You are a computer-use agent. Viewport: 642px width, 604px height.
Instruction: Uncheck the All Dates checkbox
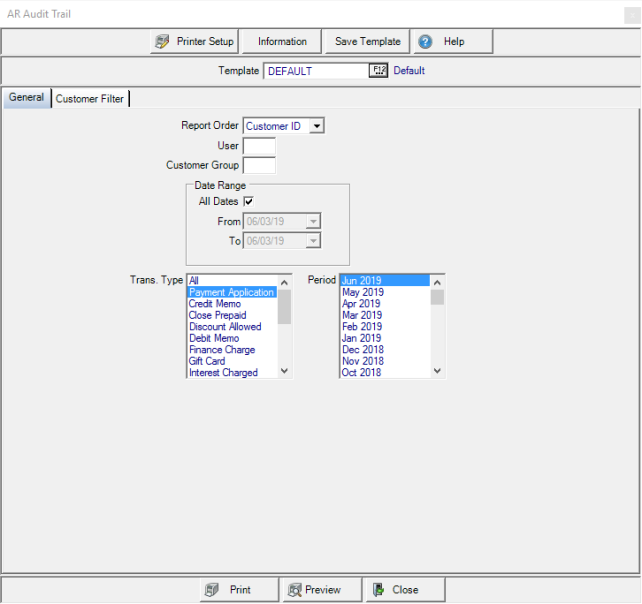click(x=248, y=202)
